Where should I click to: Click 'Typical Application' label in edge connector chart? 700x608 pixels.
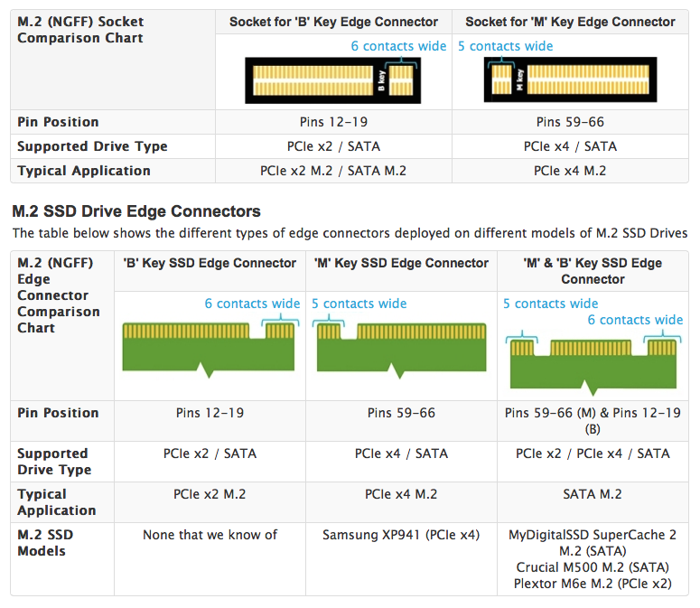57,502
